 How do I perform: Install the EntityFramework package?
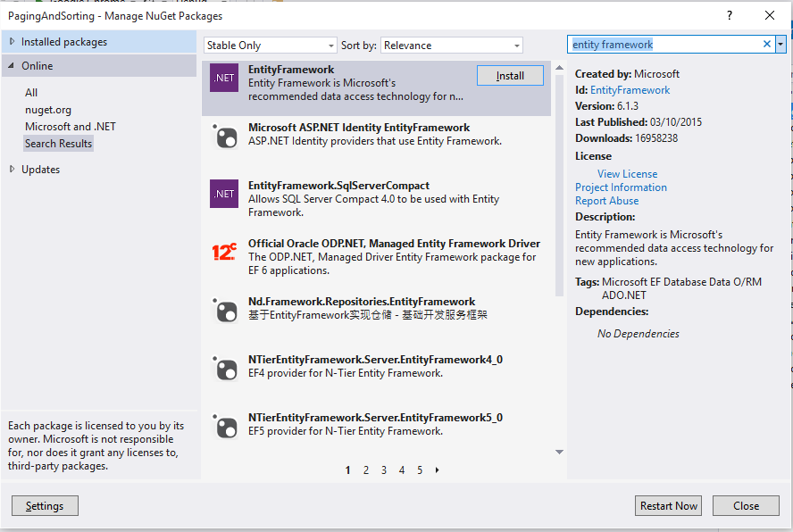coord(510,76)
